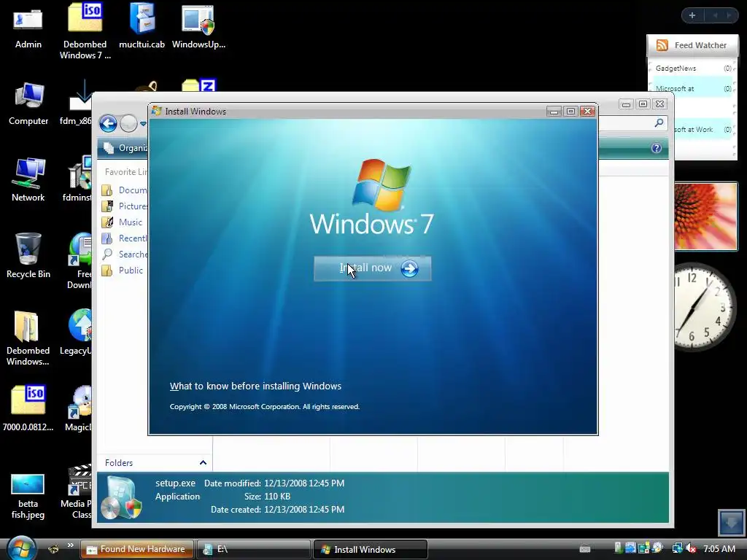Open Recently Changed favorite link
Image resolution: width=747 pixels, height=560 pixels.
pos(125,238)
